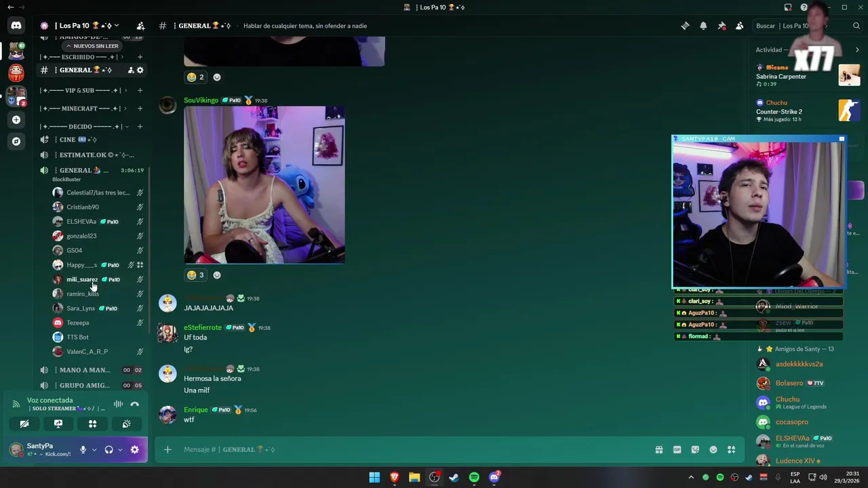
Task: Turn on camera in voice panel
Action: 24,424
